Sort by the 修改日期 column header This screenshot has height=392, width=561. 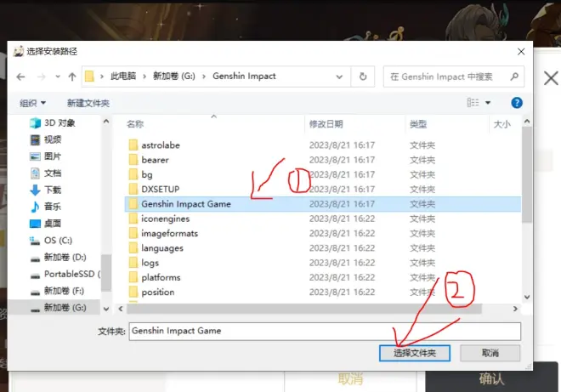click(326, 124)
